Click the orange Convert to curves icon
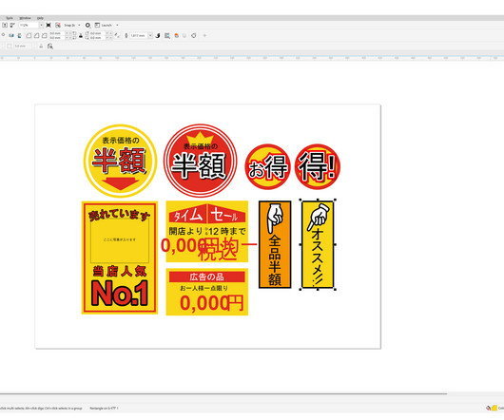 click(176, 36)
